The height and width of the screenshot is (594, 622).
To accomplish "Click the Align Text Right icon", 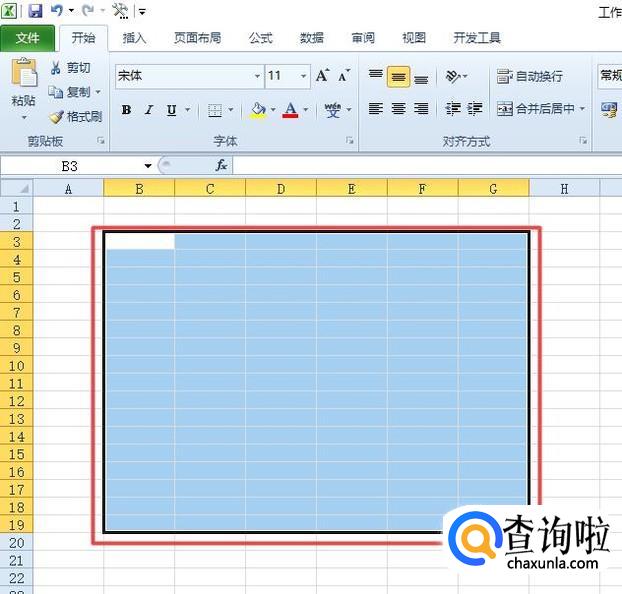I will (421, 108).
